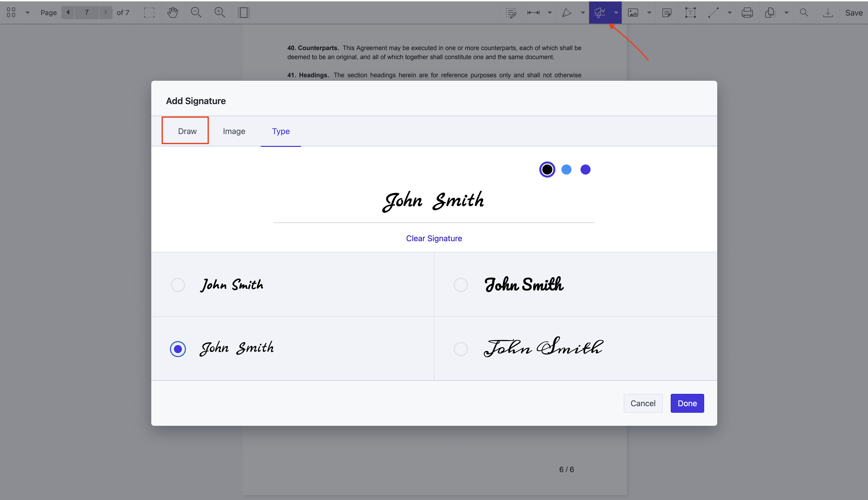Expand the line tool options
The image size is (868, 500).
730,12
